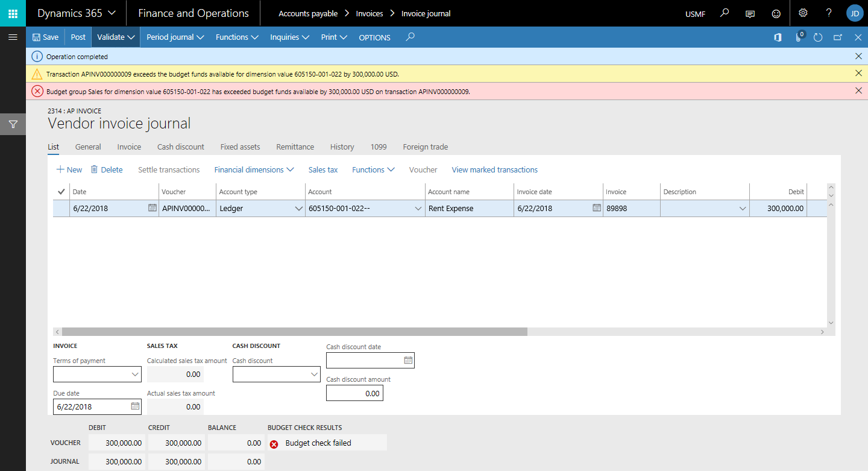The width and height of the screenshot is (868, 471).
Task: Click the global search magnifier icon
Action: click(725, 13)
